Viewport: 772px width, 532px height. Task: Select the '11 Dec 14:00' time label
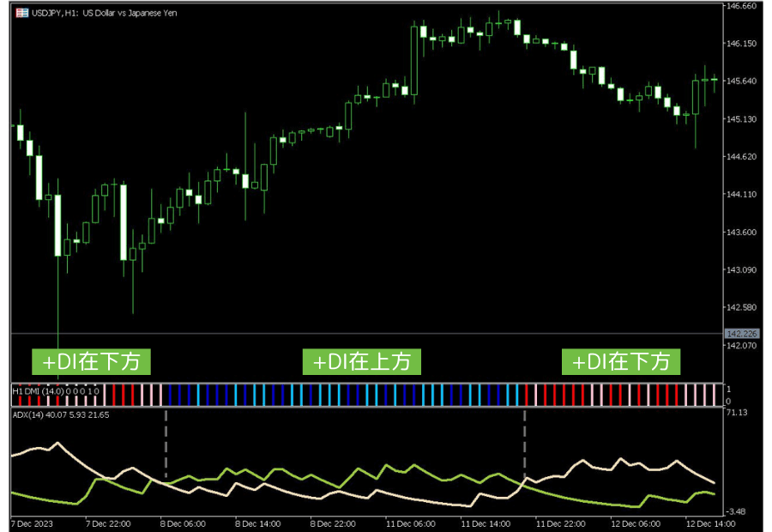tap(486, 523)
